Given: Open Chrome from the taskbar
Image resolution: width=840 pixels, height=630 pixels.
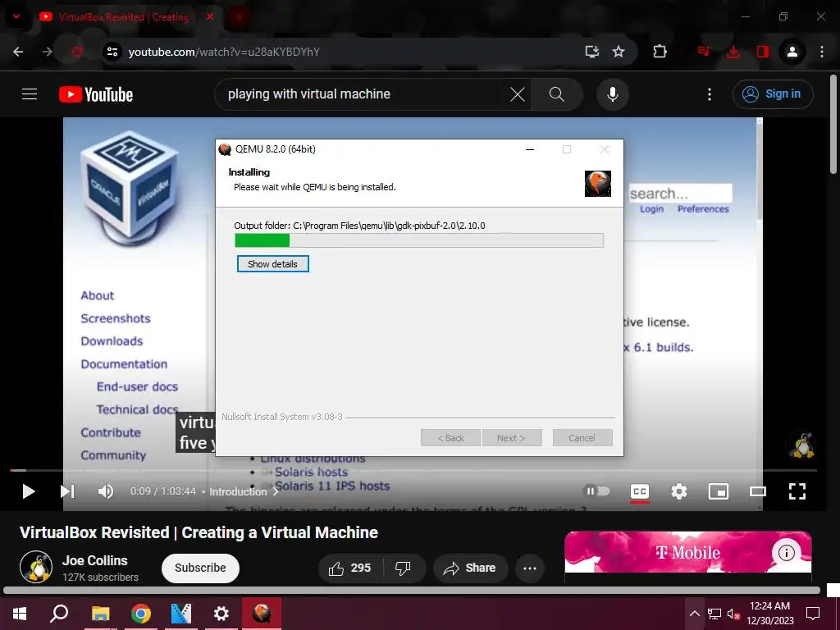Looking at the screenshot, I should pos(141,614).
